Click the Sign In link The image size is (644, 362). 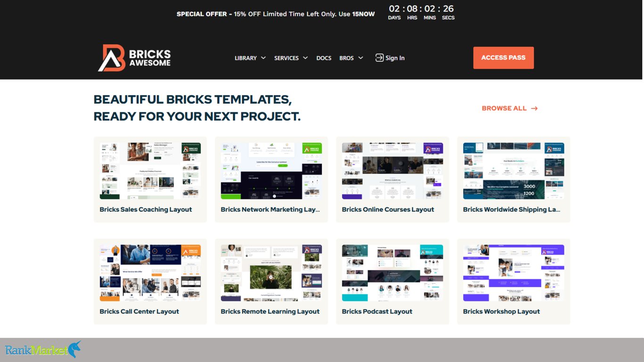pyautogui.click(x=395, y=58)
